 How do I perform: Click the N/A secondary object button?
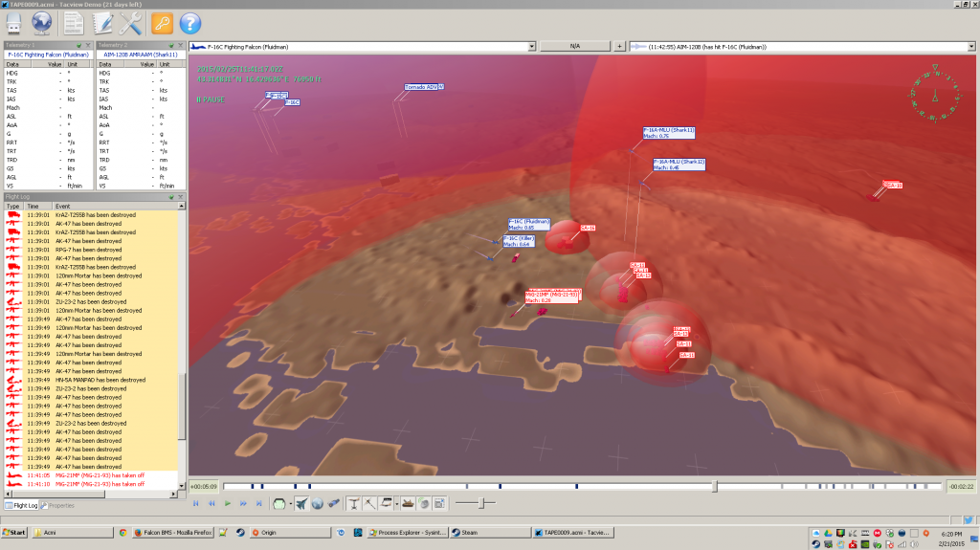pyautogui.click(x=575, y=46)
